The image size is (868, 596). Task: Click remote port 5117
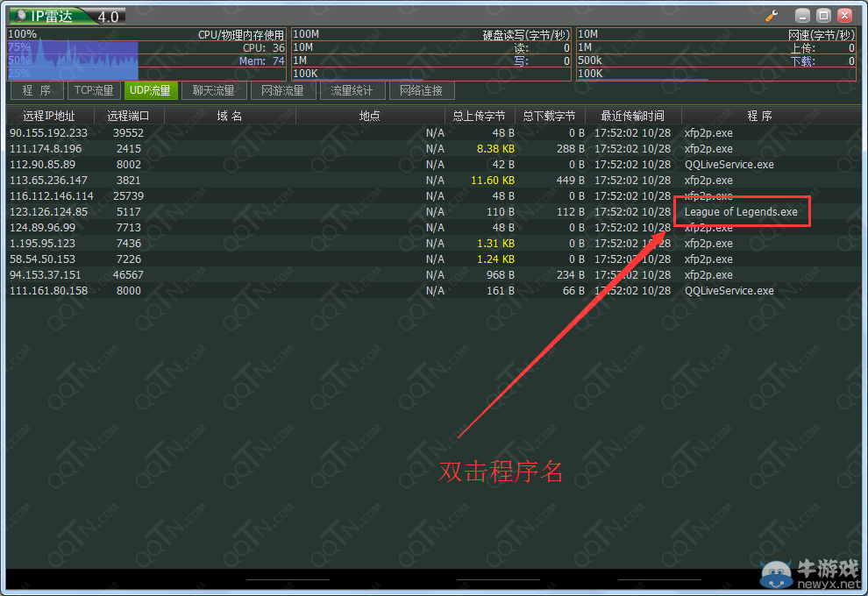point(128,212)
